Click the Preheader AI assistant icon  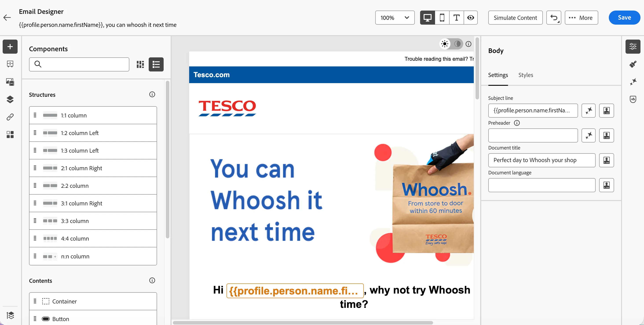point(589,135)
